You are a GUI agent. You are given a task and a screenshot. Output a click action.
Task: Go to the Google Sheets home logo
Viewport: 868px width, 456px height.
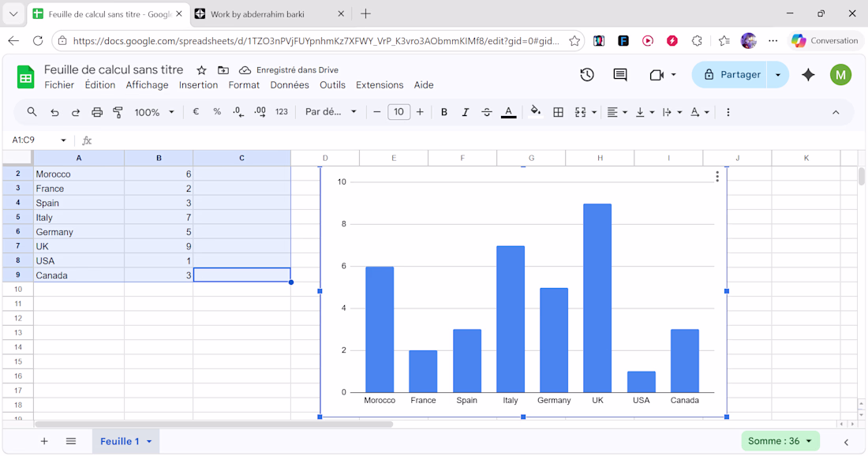click(x=25, y=77)
